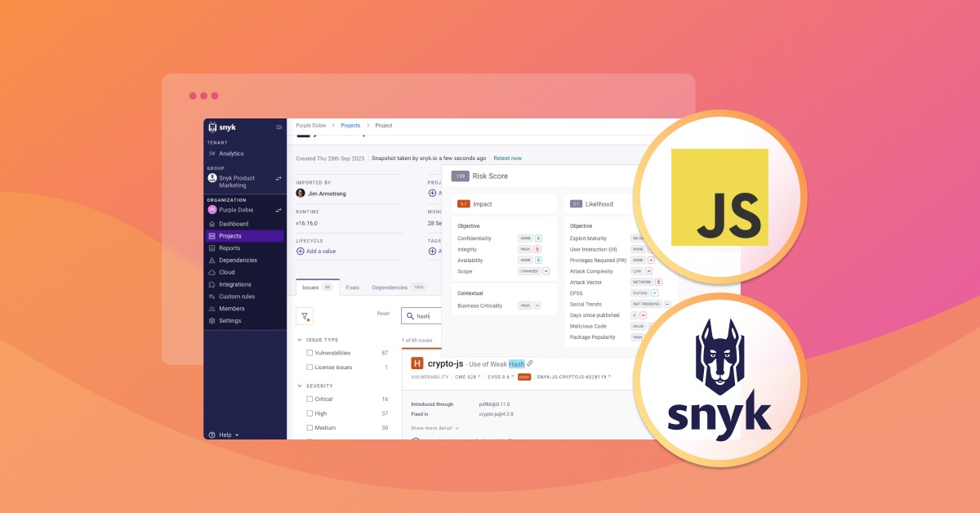This screenshot has height=513, width=980.
Task: Open Analytics in the Snyk sidebar
Action: [x=230, y=154]
